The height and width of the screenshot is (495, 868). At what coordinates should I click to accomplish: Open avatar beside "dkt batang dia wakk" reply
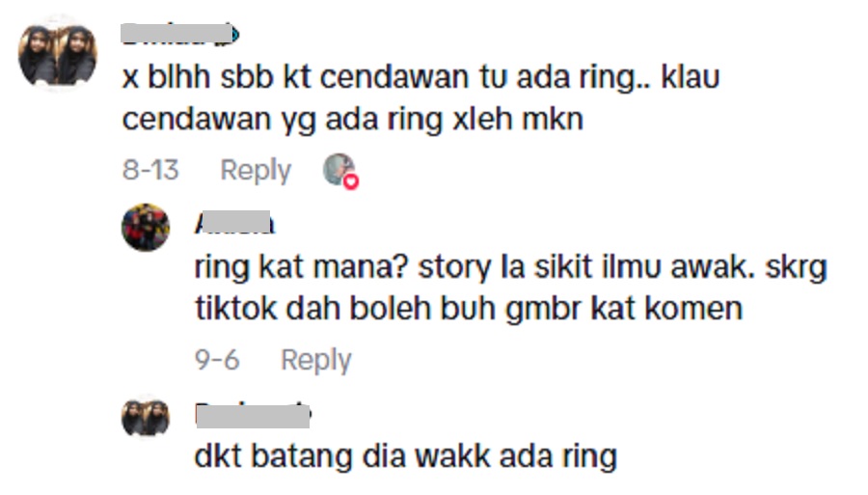146,417
